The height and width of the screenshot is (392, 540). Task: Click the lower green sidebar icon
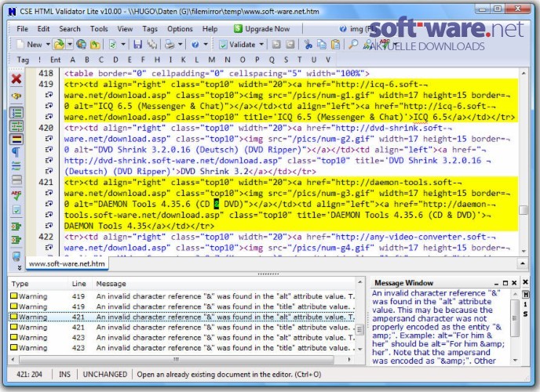point(16,239)
